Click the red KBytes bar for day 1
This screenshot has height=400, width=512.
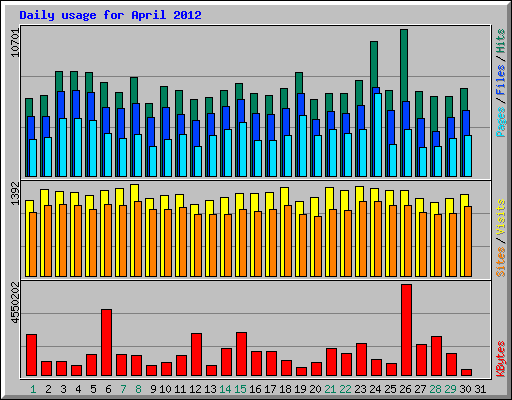point(31,355)
